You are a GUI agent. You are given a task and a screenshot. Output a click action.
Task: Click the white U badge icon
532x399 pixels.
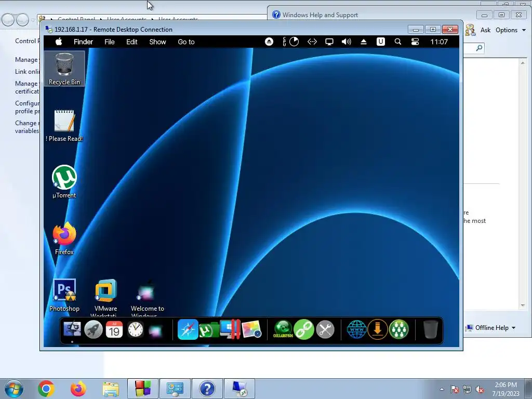(380, 42)
